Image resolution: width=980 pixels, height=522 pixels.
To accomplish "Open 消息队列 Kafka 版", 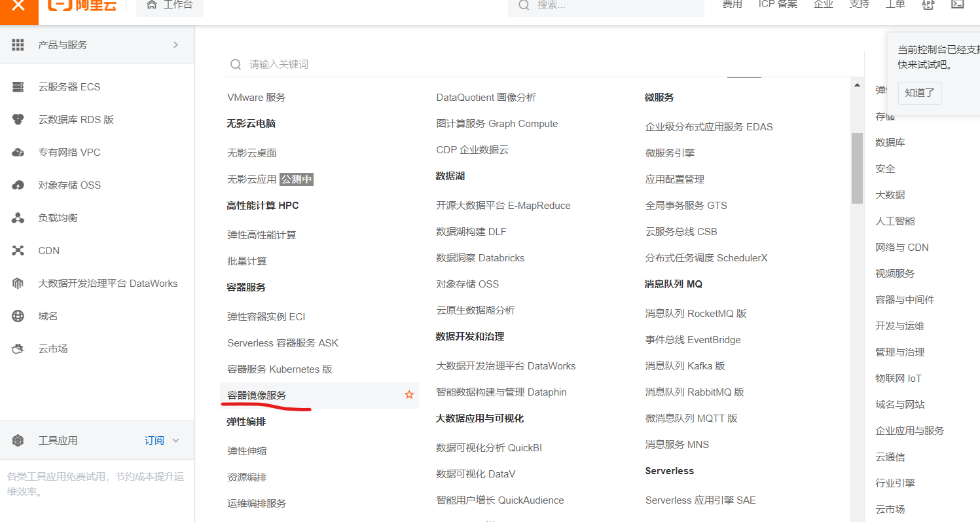I will click(x=685, y=366).
